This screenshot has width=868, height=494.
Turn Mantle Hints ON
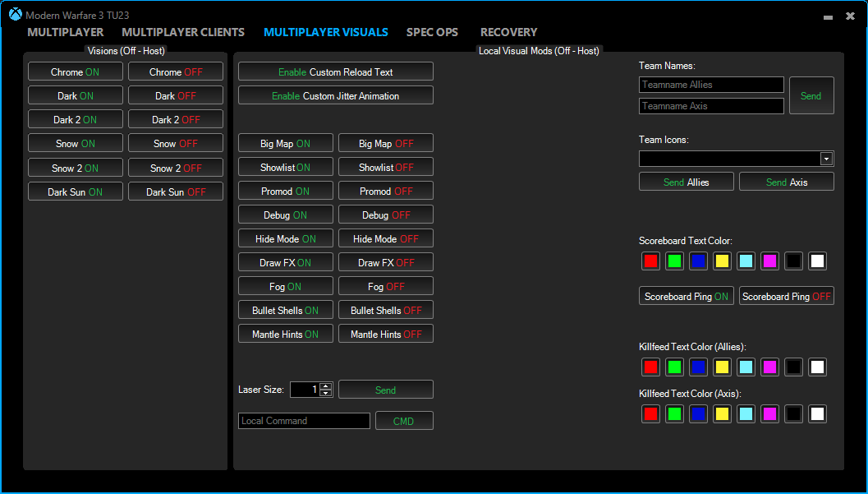(x=286, y=334)
